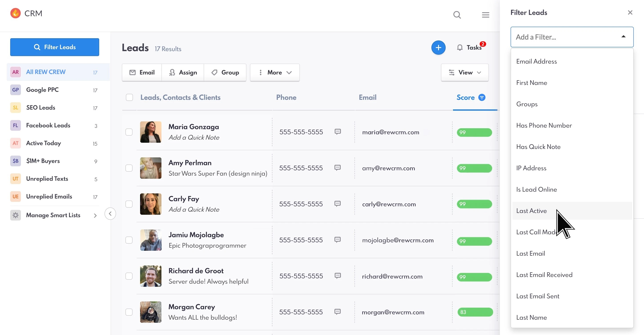Toggle the checkbox next to Amy Perlman
Screen dimensions: 644x335
click(129, 168)
